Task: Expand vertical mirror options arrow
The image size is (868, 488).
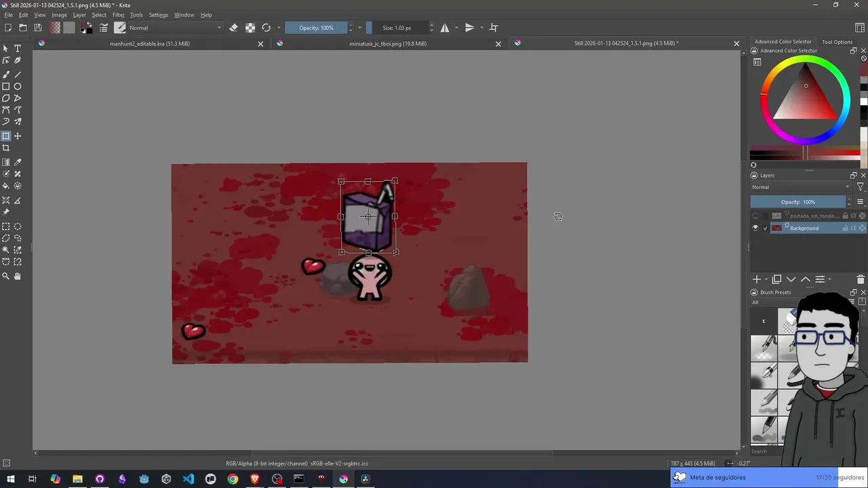Action: (481, 28)
